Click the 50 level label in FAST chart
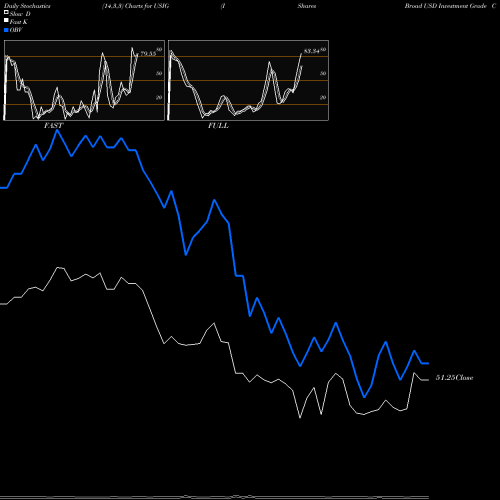This screenshot has width=500, height=500. (159, 73)
